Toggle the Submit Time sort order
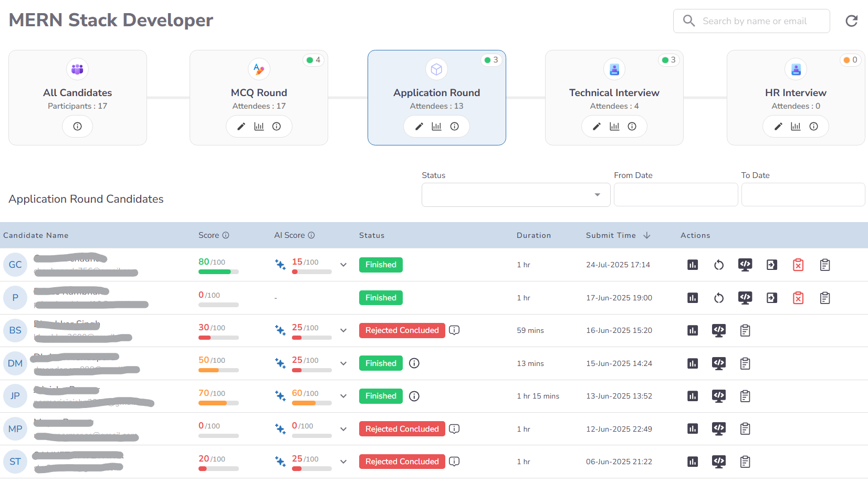This screenshot has height=481, width=868. click(x=647, y=235)
